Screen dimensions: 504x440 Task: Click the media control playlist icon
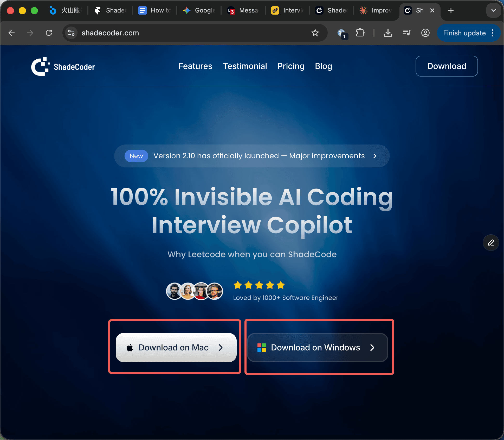pos(407,33)
